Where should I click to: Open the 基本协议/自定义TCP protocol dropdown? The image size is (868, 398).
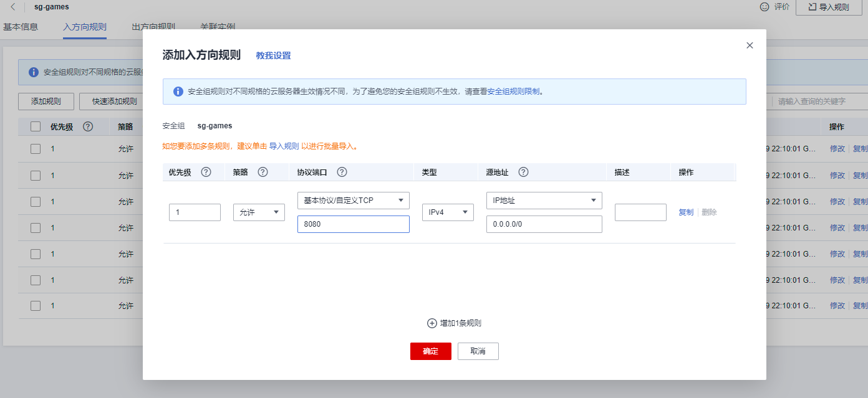(354, 201)
